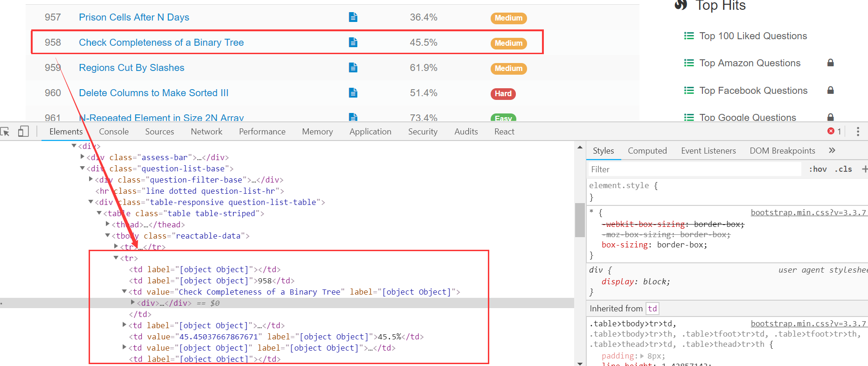The width and height of the screenshot is (868, 366).
Task: Switch to the Audits tab
Action: pyautogui.click(x=466, y=132)
